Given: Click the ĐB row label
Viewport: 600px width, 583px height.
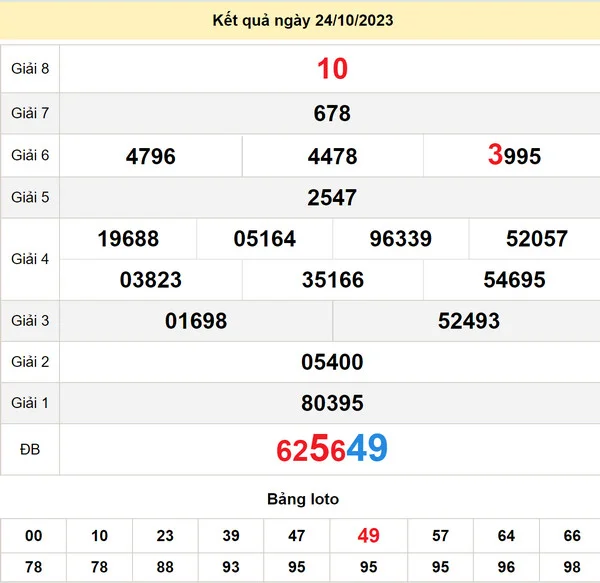Looking at the screenshot, I should [x=30, y=449].
